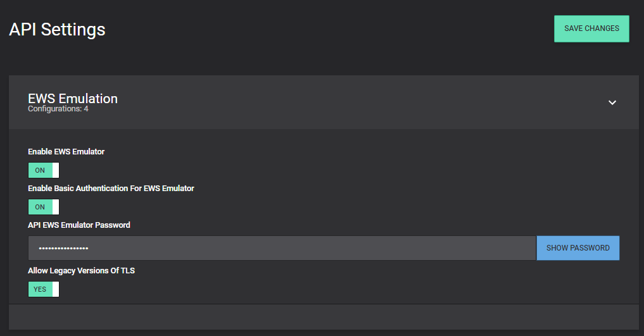
Task: Click the Configurations: 4 subtitle text
Action: click(58, 109)
